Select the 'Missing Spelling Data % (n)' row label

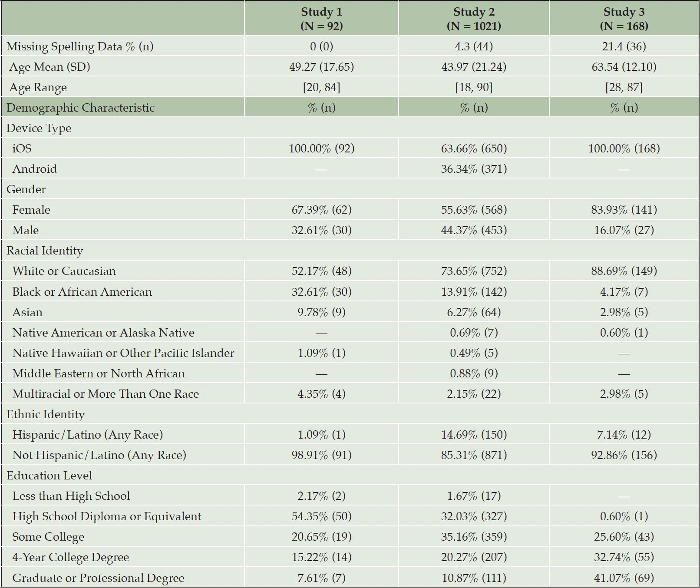click(x=80, y=46)
